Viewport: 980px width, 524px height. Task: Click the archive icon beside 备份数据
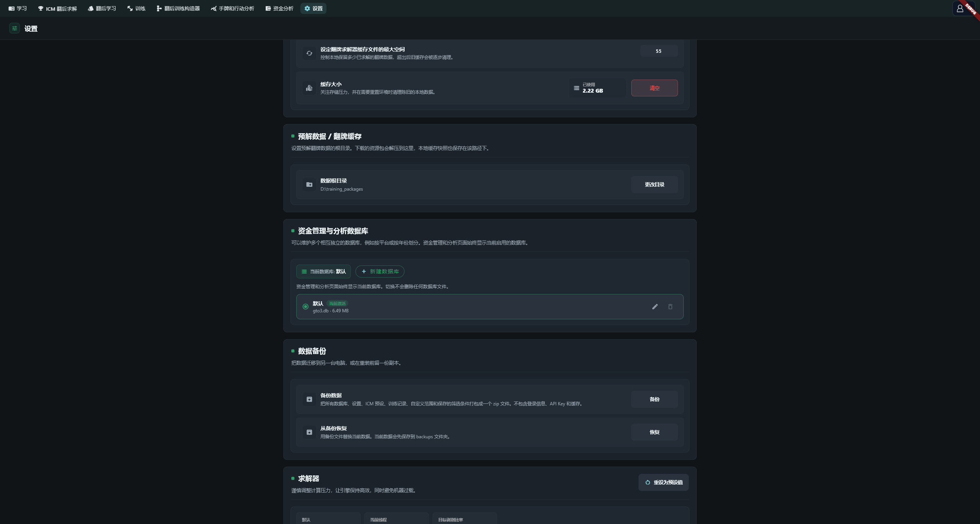[x=309, y=399]
